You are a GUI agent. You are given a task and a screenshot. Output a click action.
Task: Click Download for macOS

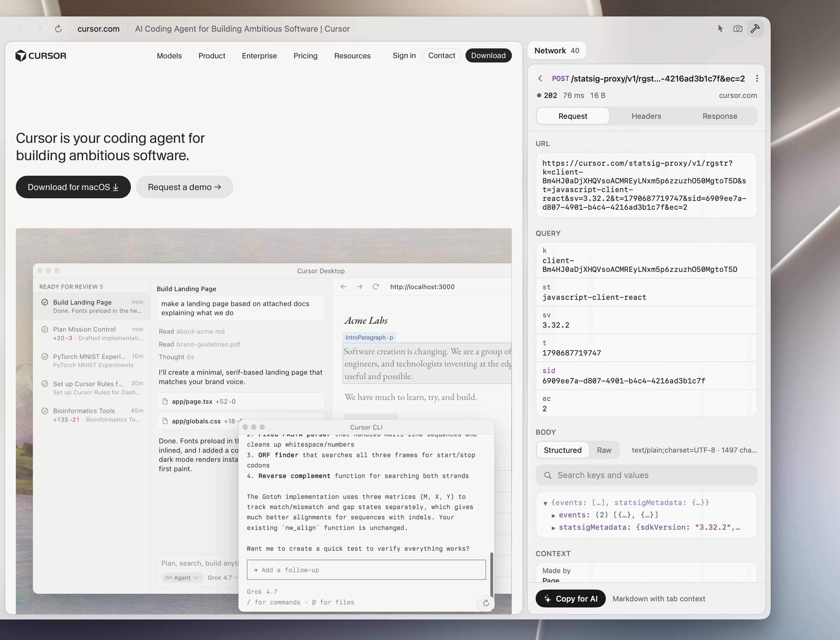click(73, 187)
